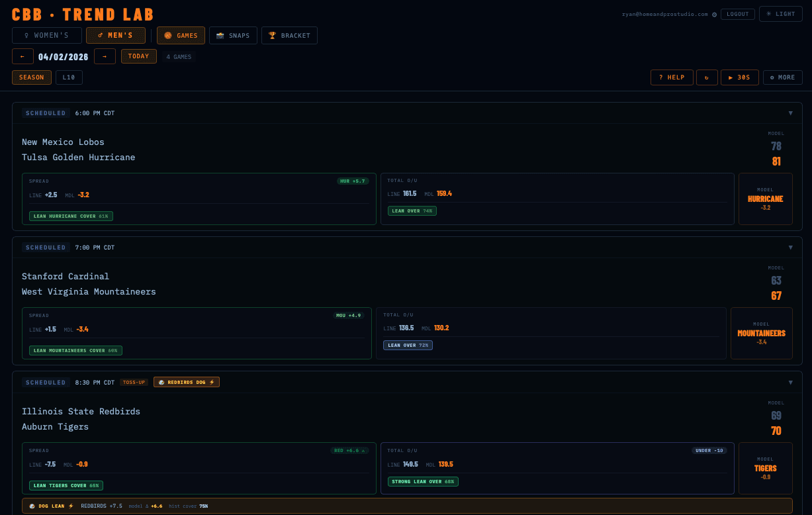Click Lean Mountaineers Cover 60% badge
This screenshot has height=515, width=812.
[x=75, y=350]
